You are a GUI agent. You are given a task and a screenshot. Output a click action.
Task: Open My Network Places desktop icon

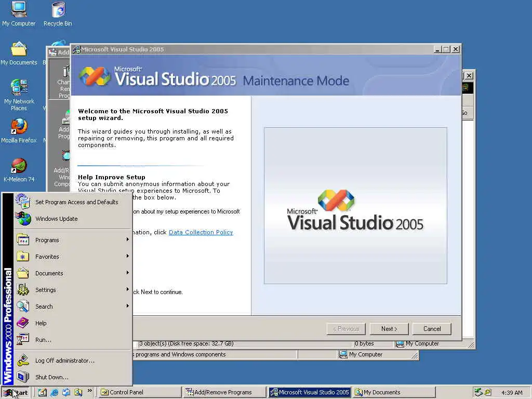[x=19, y=95]
